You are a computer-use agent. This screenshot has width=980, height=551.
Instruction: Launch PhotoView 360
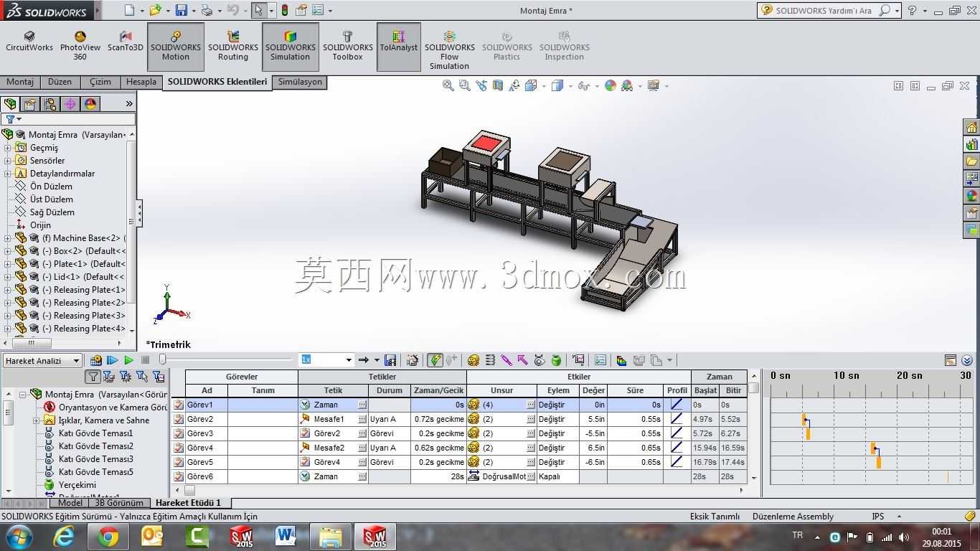pos(80,46)
